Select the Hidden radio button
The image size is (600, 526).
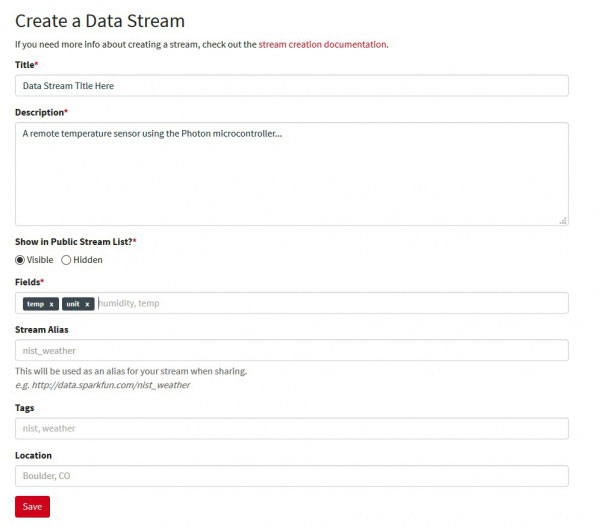[x=66, y=260]
